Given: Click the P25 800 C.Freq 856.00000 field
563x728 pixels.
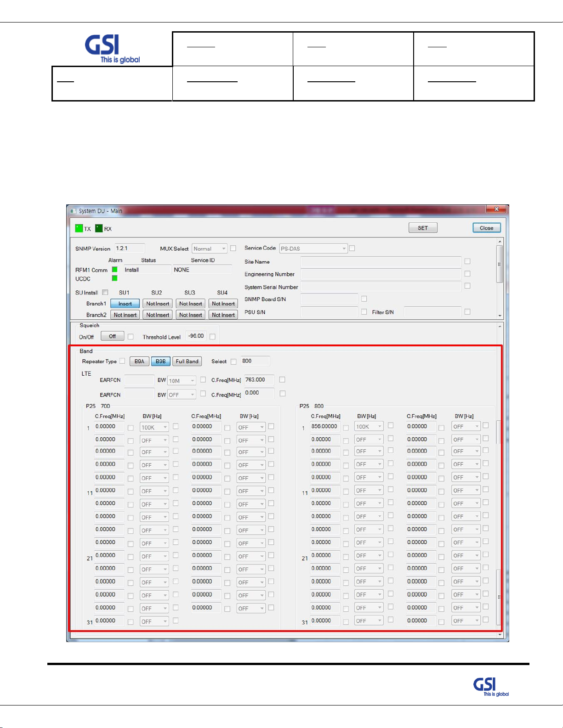Looking at the screenshot, I should [x=326, y=426].
